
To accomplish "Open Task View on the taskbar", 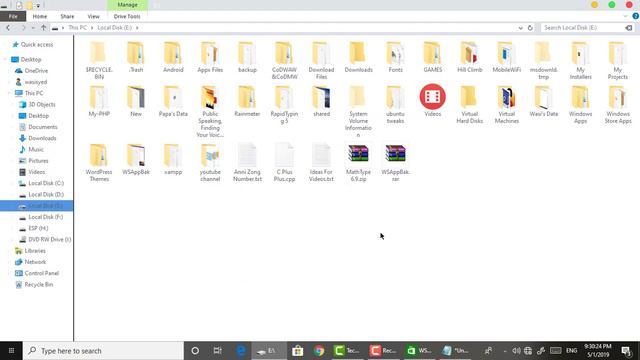I will [x=218, y=351].
